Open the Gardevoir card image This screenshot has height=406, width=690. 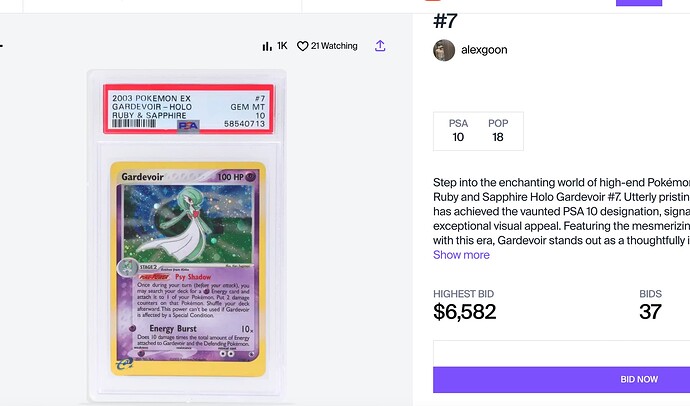(x=188, y=269)
